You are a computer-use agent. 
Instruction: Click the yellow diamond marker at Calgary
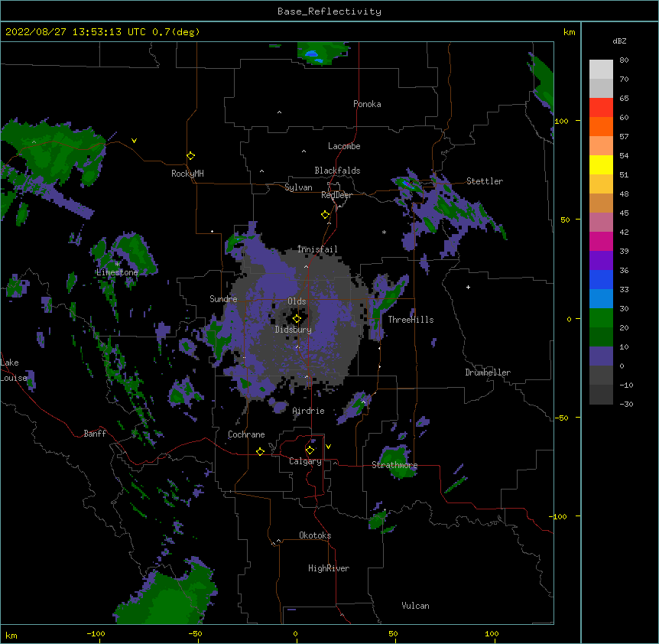[x=310, y=450]
